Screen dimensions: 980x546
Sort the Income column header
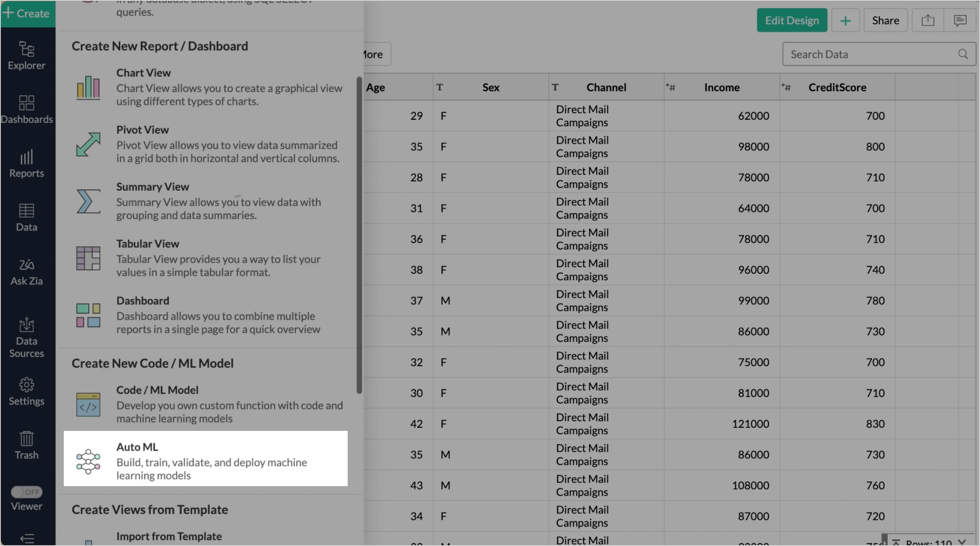coord(721,87)
